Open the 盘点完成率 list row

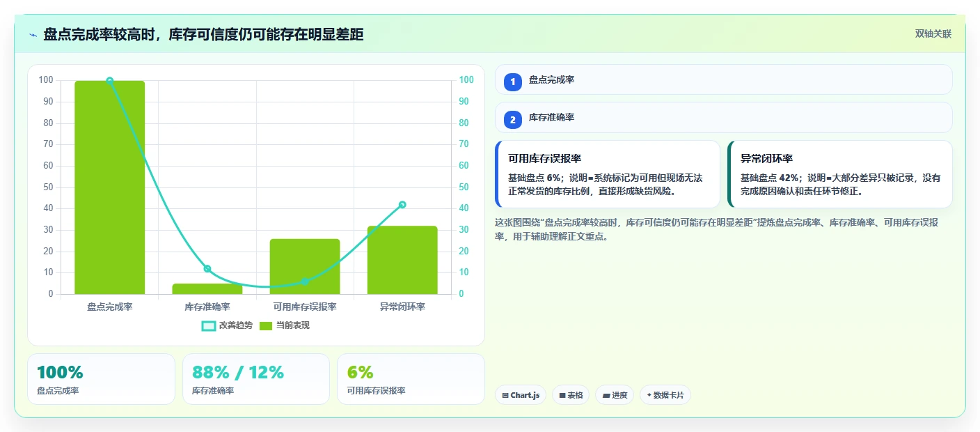pyautogui.click(x=723, y=79)
